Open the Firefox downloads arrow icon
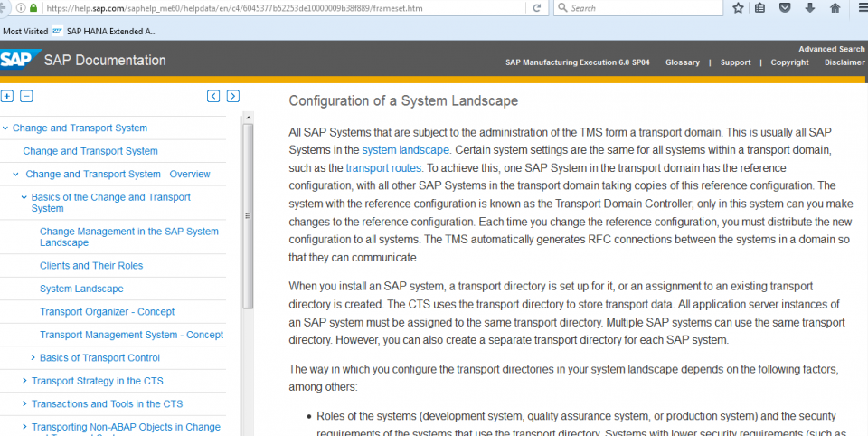The width and height of the screenshot is (868, 436). coord(810,8)
